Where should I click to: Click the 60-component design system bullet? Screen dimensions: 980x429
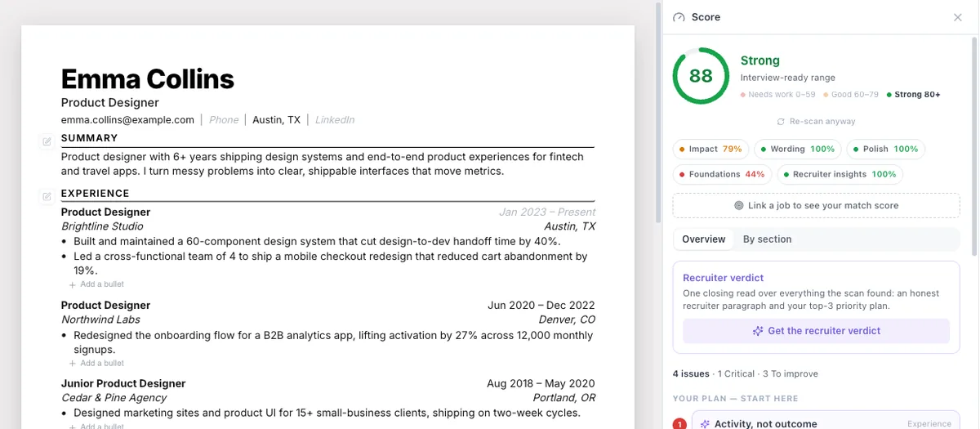tap(317, 242)
